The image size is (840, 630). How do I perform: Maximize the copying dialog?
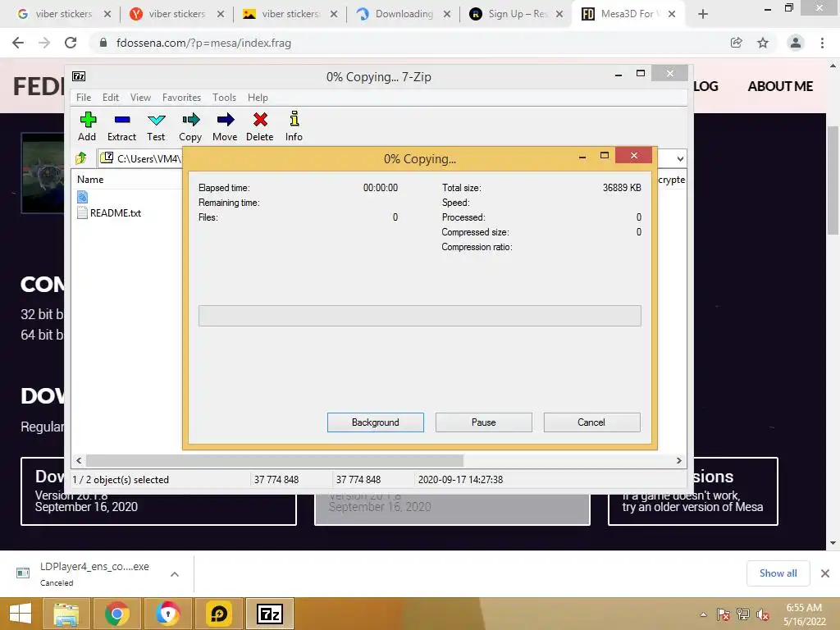coord(605,155)
